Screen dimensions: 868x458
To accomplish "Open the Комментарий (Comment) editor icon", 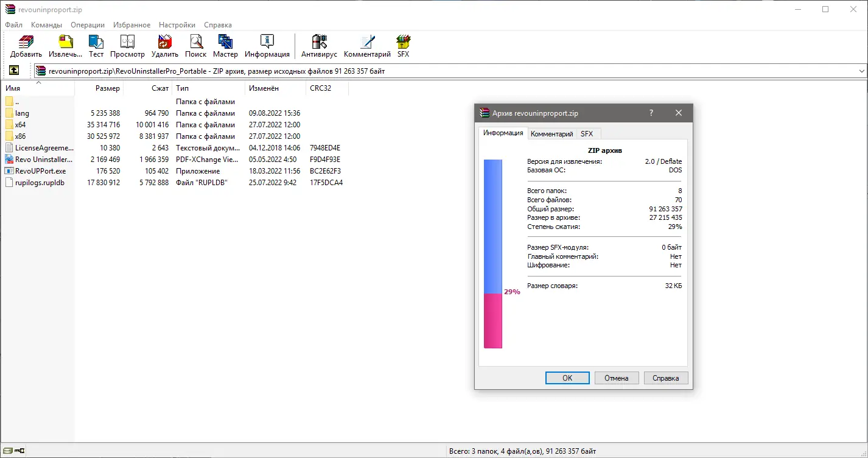I will 367,46.
